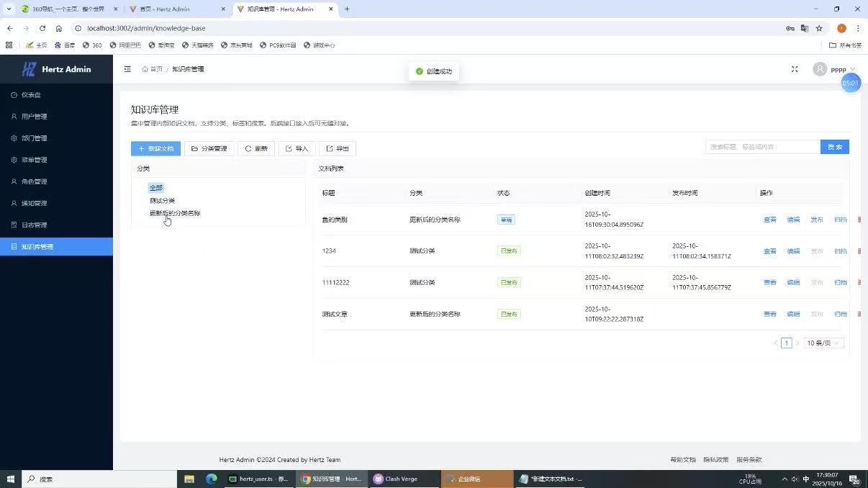Screen dimensions: 868x488
Task: Click 归档 for the 测试文章 row
Action: pyautogui.click(x=841, y=315)
